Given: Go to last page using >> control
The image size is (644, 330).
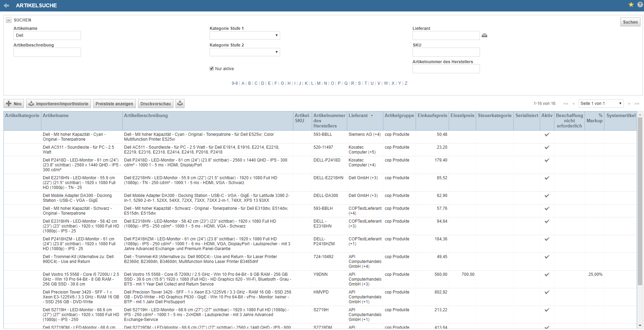Looking at the screenshot, I should 637,104.
